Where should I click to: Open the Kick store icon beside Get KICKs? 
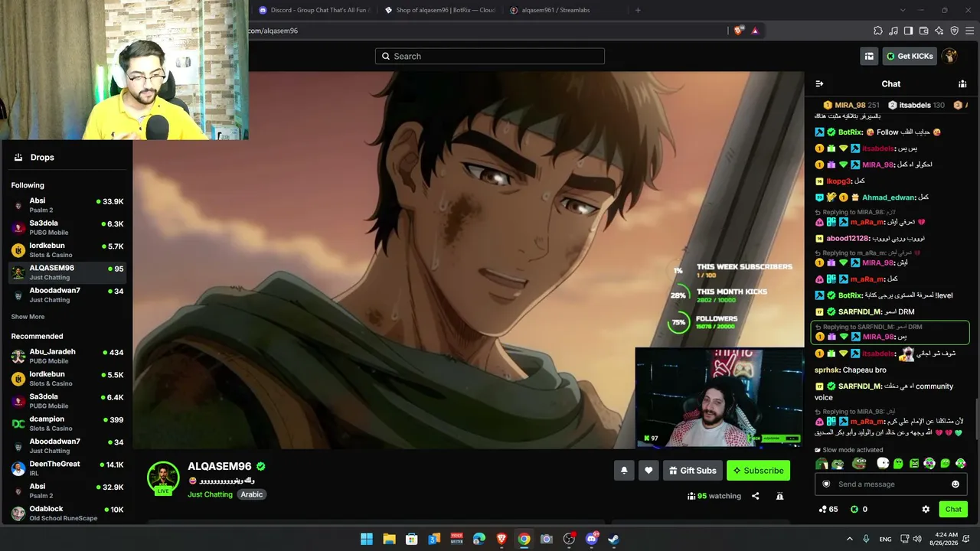coord(869,56)
